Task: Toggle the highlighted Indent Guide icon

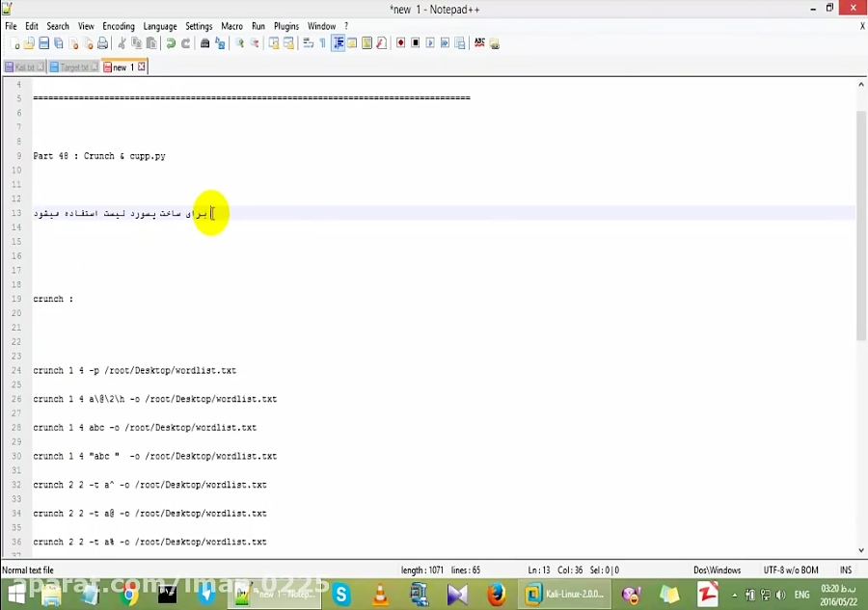Action: (x=338, y=43)
